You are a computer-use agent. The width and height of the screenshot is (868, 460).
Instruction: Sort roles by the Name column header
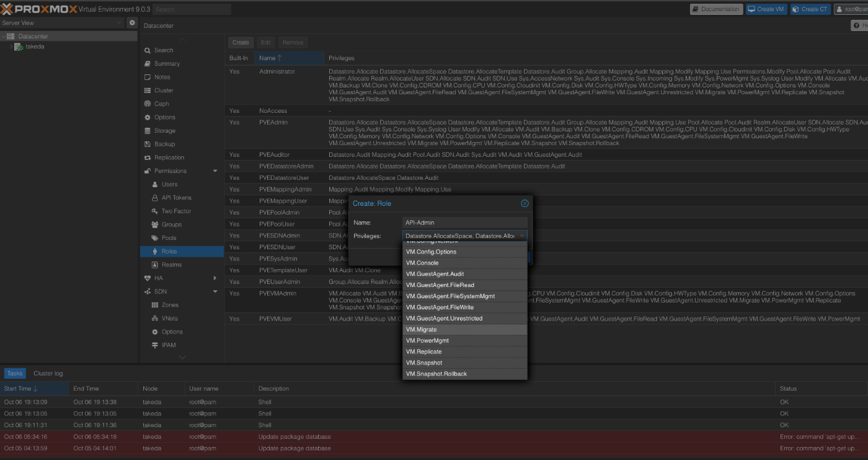click(290, 58)
